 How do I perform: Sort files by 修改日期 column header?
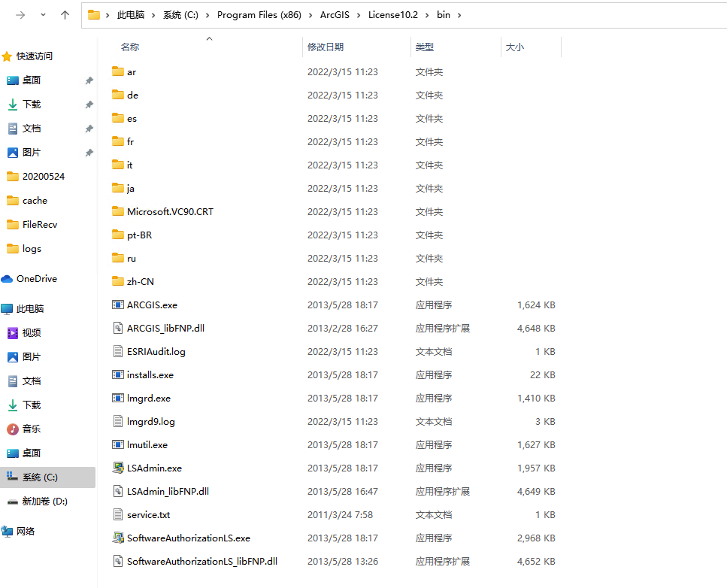326,47
